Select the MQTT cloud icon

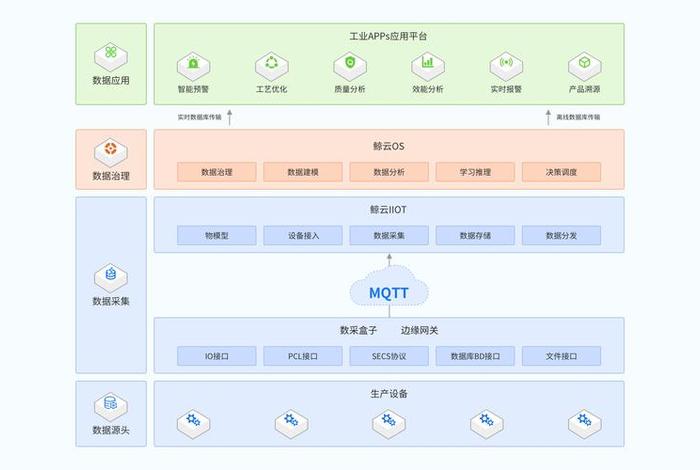click(389, 292)
